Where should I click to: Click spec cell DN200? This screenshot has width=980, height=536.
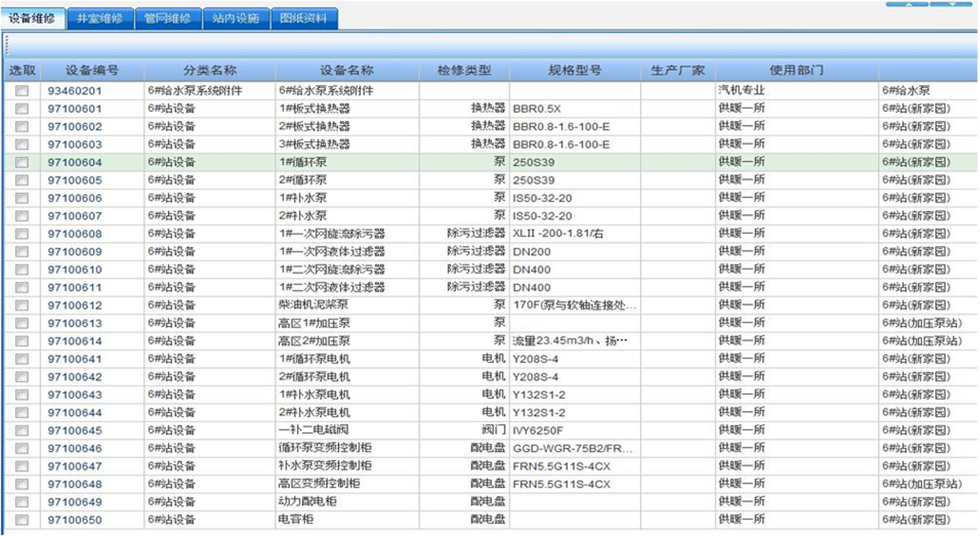(532, 252)
